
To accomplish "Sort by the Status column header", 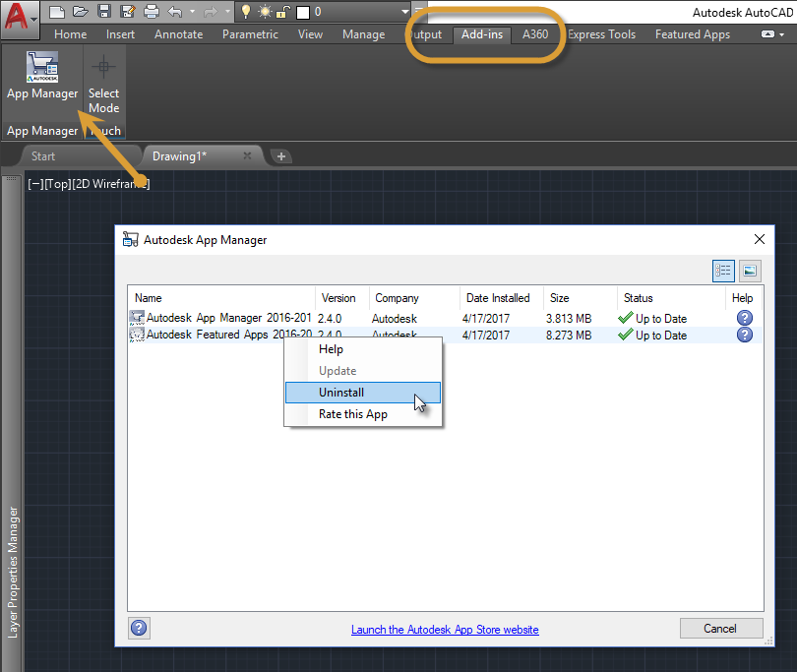I will pos(671,298).
